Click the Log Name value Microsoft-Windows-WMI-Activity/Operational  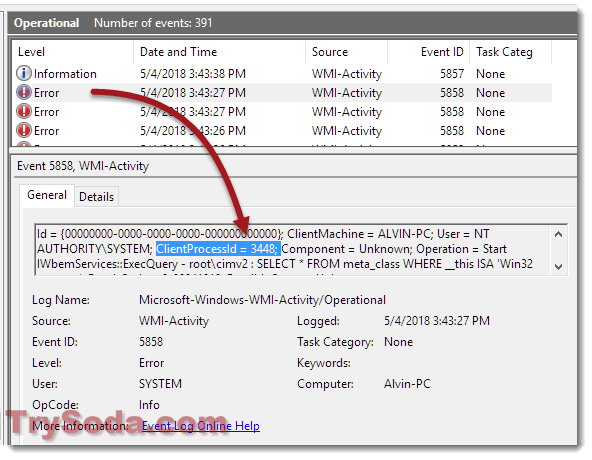[262, 300]
